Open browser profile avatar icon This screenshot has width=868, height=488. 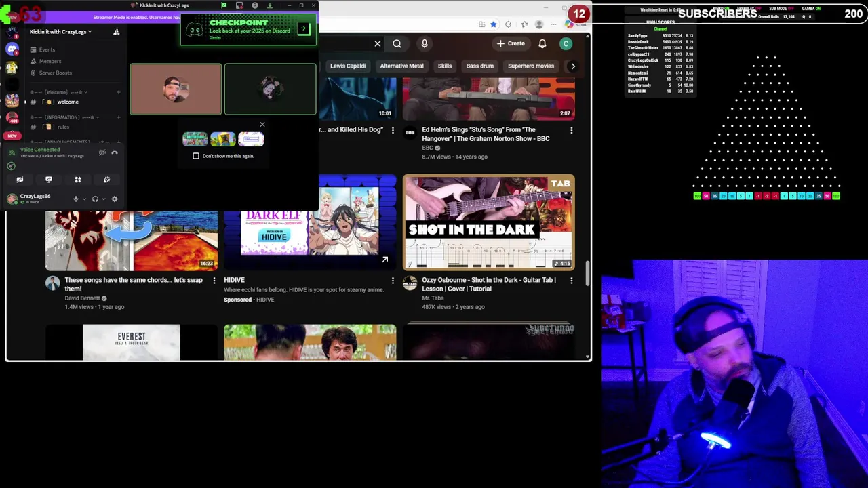(x=539, y=24)
